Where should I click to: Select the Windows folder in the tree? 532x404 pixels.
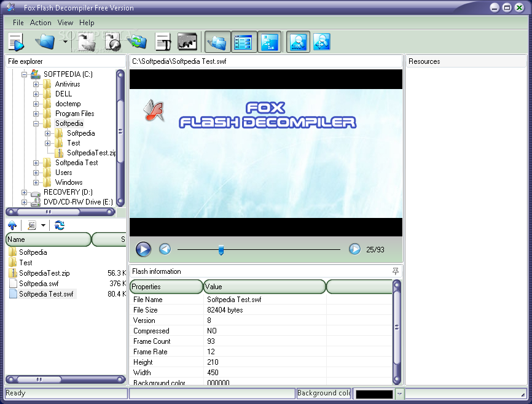tap(69, 182)
